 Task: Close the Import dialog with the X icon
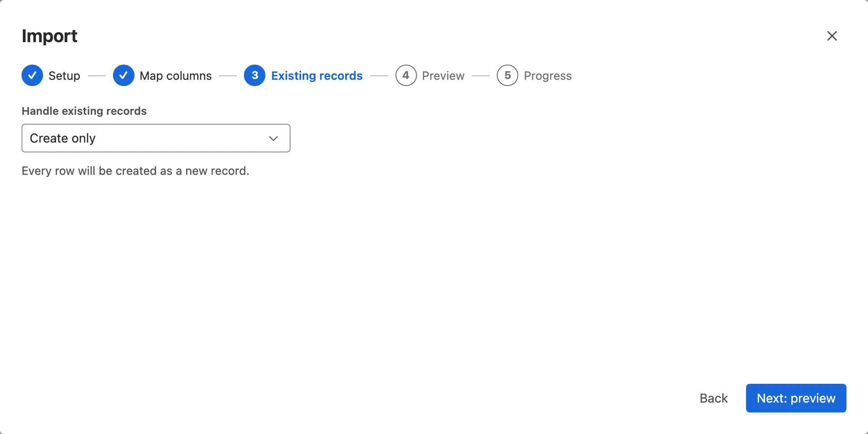click(x=832, y=36)
